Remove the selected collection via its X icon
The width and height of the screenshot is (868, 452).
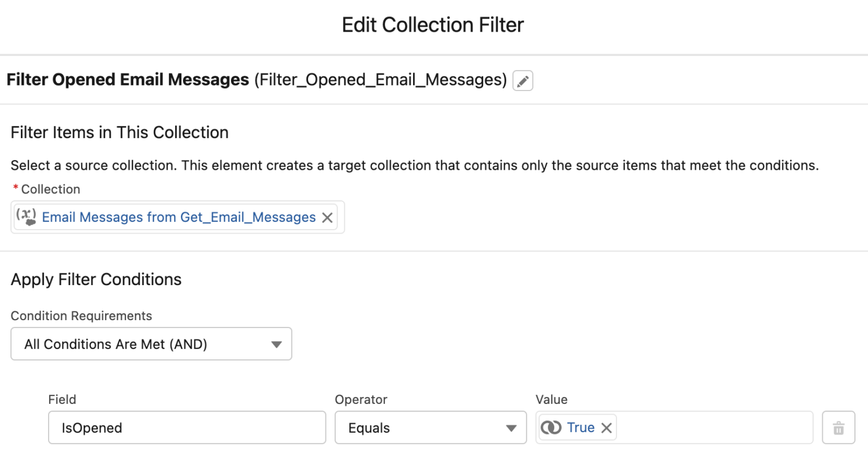coord(327,217)
